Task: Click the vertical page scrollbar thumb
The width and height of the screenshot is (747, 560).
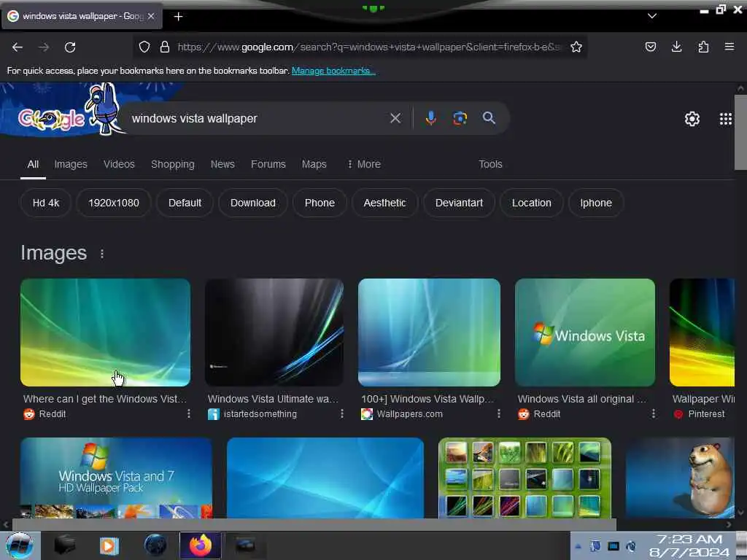Action: coord(740,132)
